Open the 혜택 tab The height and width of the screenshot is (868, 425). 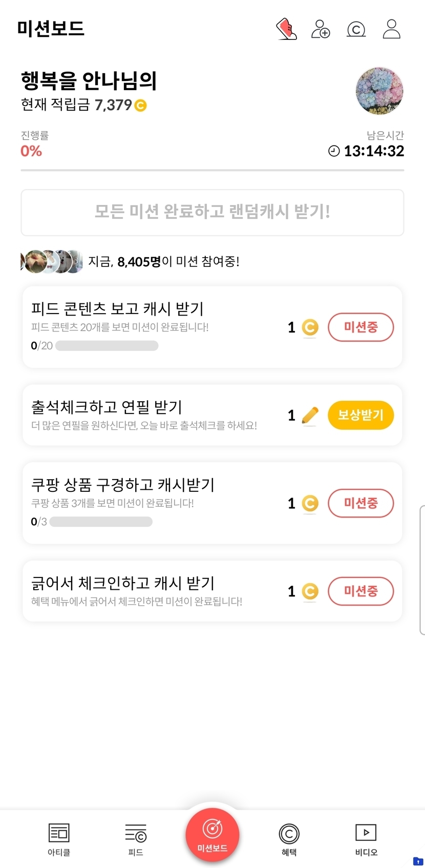click(289, 839)
